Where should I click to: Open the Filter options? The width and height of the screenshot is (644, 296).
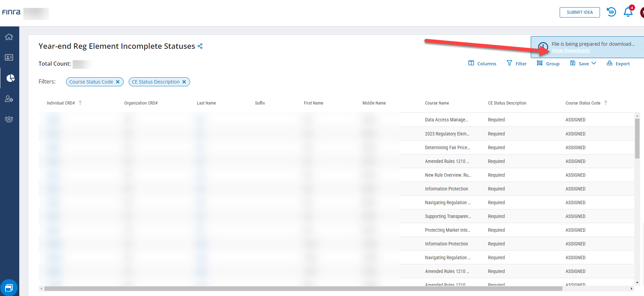point(517,64)
